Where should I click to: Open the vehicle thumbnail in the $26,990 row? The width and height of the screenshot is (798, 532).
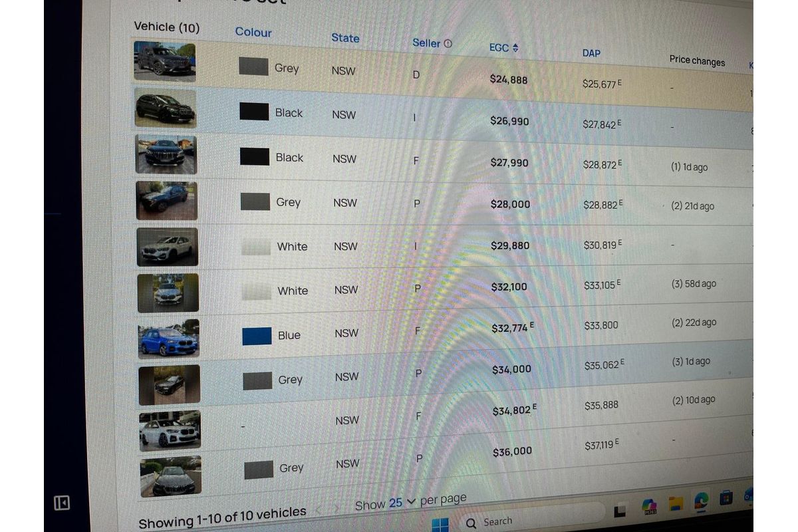(x=166, y=108)
